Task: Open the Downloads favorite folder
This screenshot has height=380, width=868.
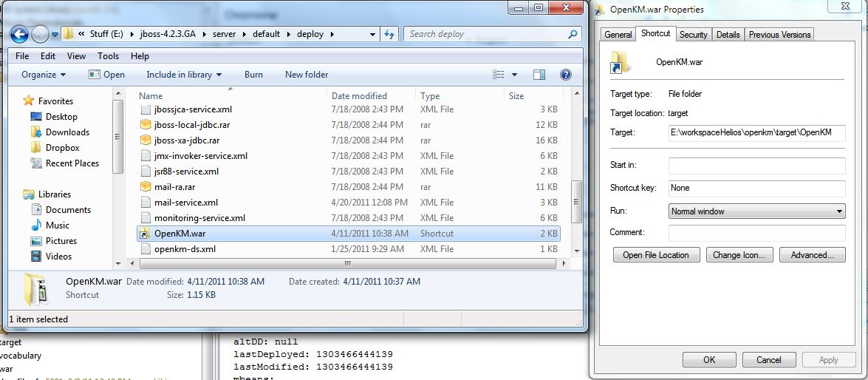Action: pos(67,132)
